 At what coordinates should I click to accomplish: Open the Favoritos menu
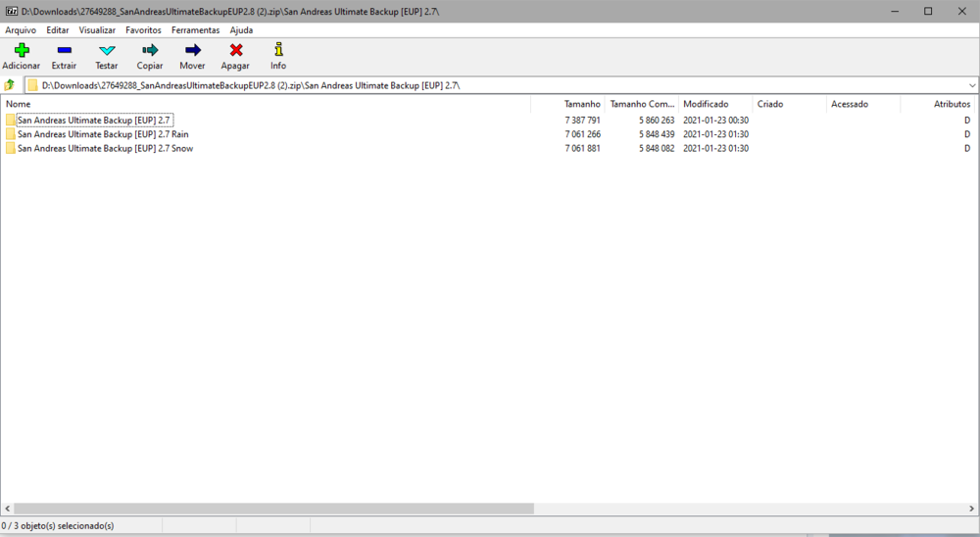pos(143,30)
